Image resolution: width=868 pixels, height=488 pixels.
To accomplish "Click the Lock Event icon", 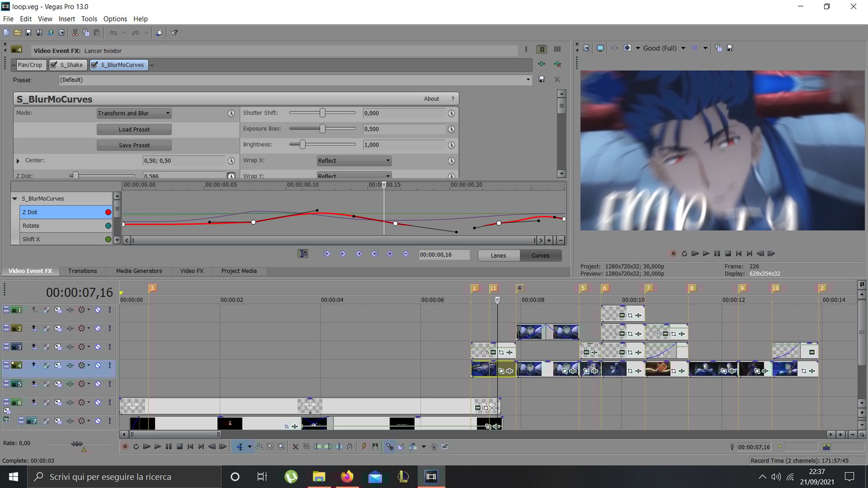I will [x=350, y=446].
